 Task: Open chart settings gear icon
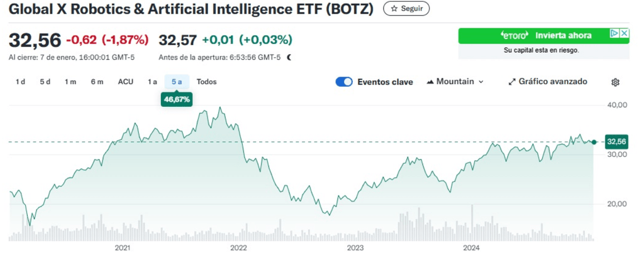tap(616, 82)
